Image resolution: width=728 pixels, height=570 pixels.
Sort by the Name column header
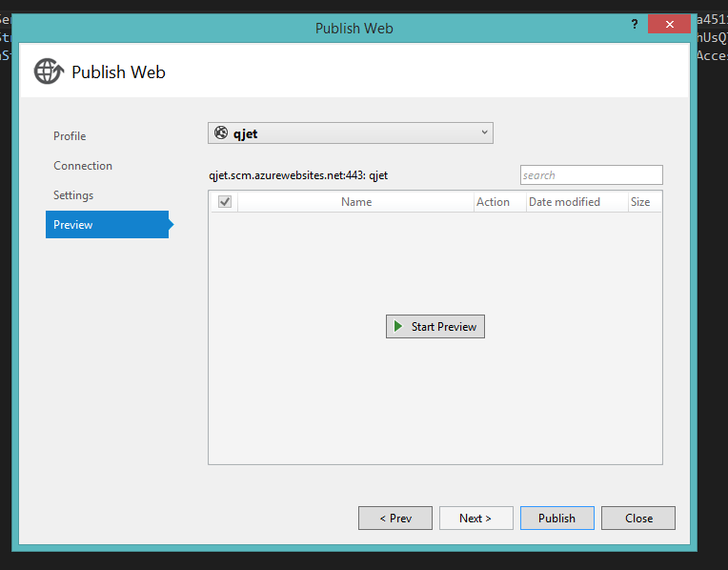pyautogui.click(x=356, y=202)
